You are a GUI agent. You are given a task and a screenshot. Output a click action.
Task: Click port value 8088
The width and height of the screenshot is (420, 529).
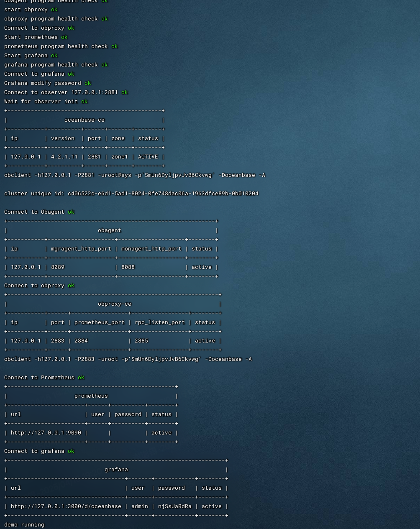[128, 267]
